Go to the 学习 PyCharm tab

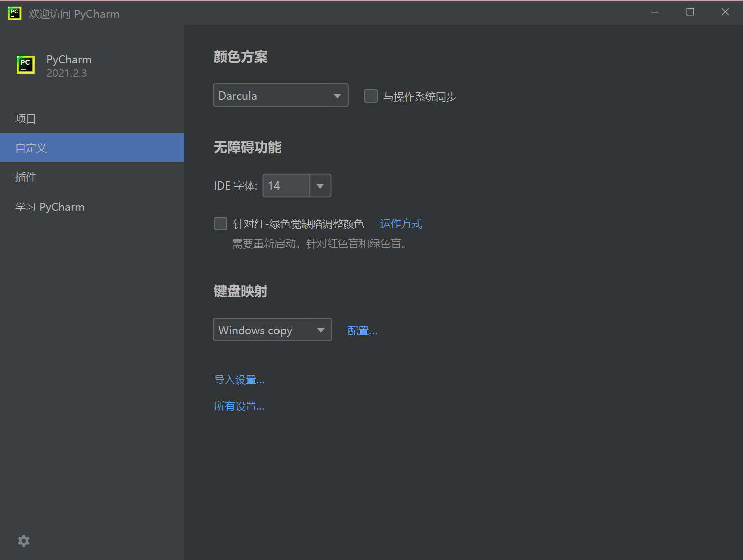pyautogui.click(x=50, y=207)
